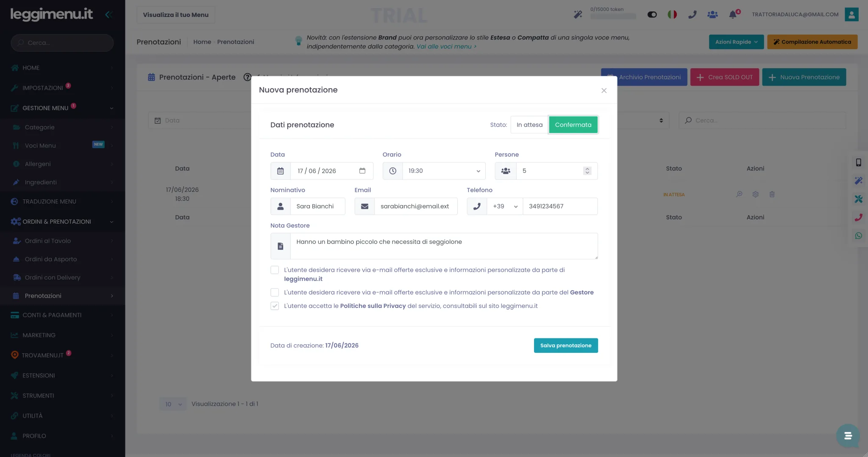Open Voci Menu in the sidebar
Viewport: 868px width, 457px height.
62,145
